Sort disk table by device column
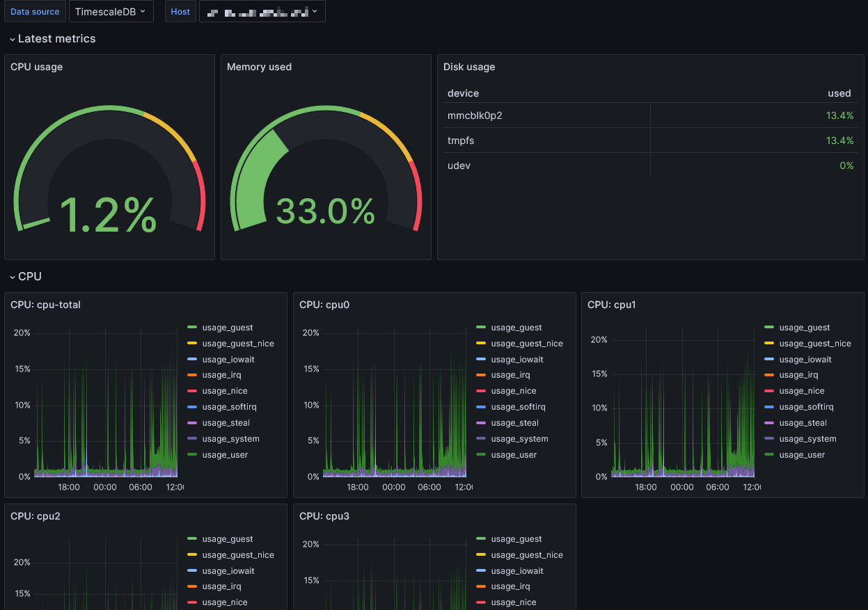868x610 pixels. (463, 93)
